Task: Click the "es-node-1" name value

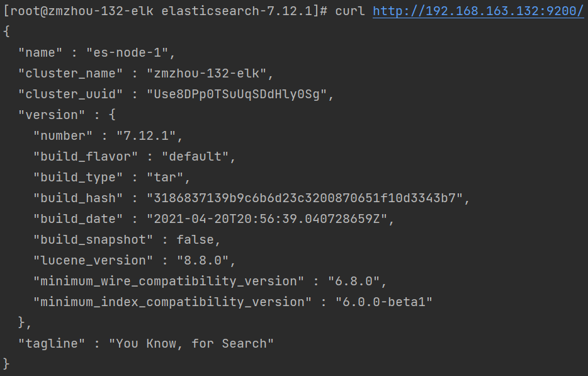Action: point(127,52)
